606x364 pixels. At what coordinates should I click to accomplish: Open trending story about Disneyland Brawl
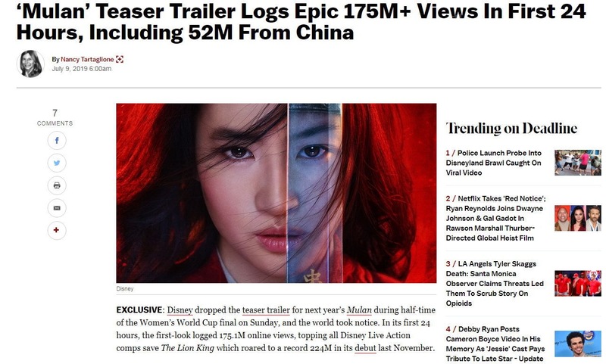[x=494, y=163]
